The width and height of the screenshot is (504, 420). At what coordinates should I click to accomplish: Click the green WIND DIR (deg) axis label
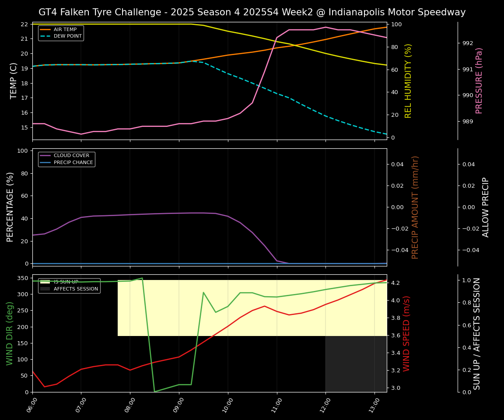click(x=10, y=333)
